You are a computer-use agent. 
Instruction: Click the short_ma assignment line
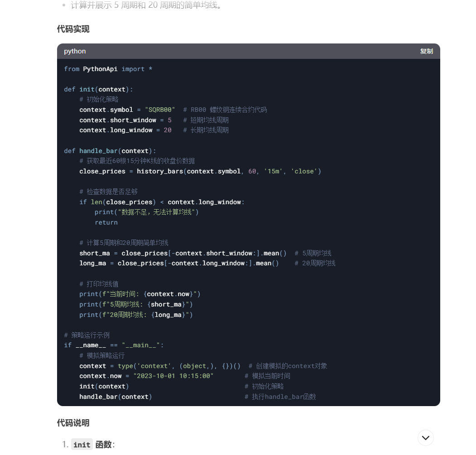pyautogui.click(x=183, y=253)
